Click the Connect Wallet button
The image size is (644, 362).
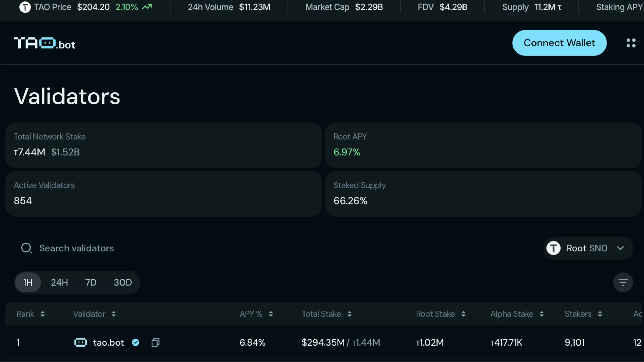[559, 43]
